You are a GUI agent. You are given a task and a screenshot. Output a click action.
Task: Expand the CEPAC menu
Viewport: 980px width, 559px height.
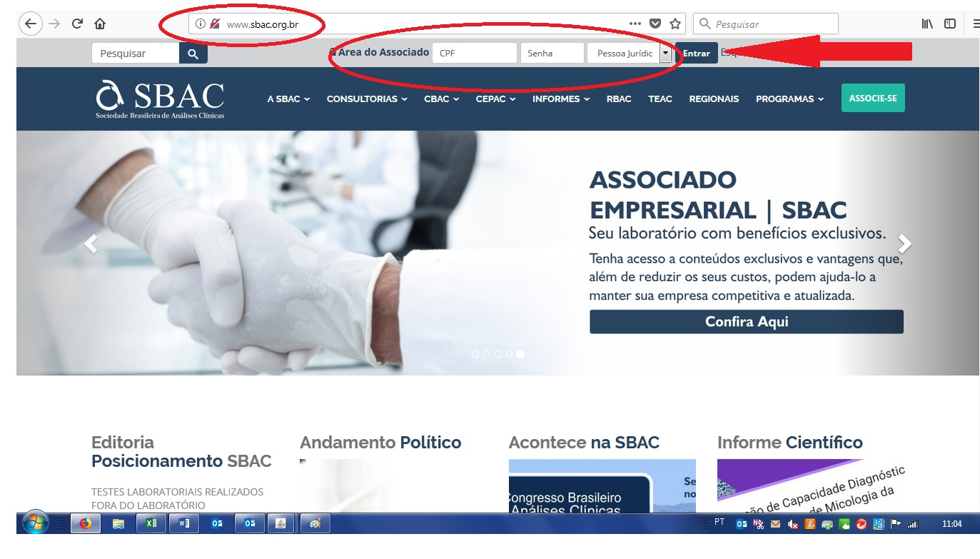click(495, 99)
